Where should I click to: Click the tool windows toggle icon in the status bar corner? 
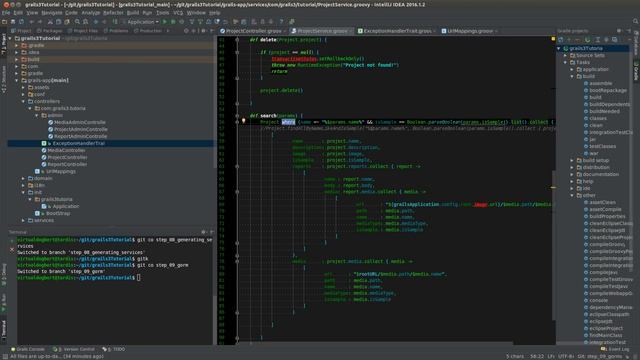click(5, 356)
